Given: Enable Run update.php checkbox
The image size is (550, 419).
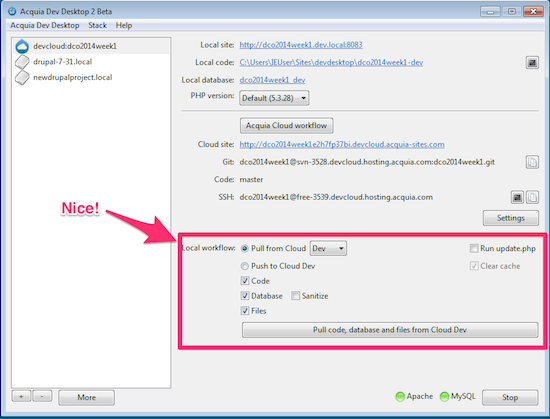Looking at the screenshot, I should [x=474, y=249].
